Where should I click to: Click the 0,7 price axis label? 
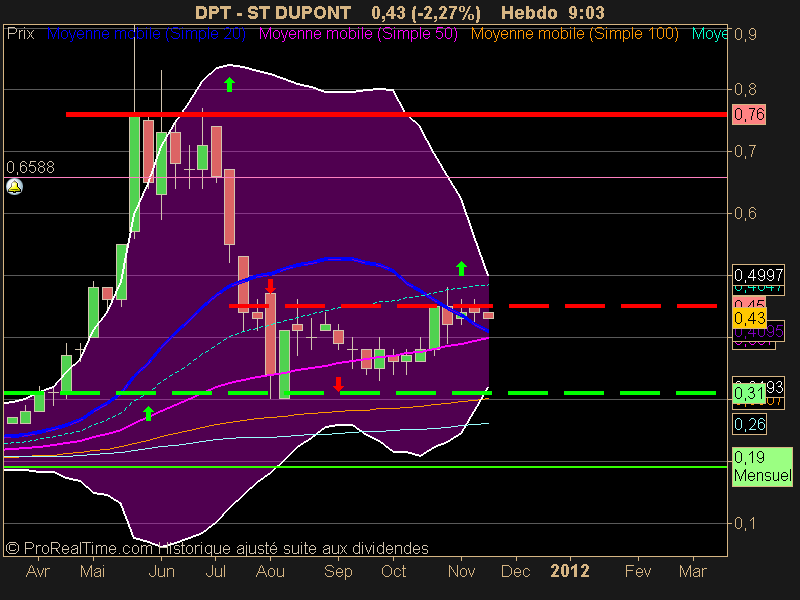(745, 151)
